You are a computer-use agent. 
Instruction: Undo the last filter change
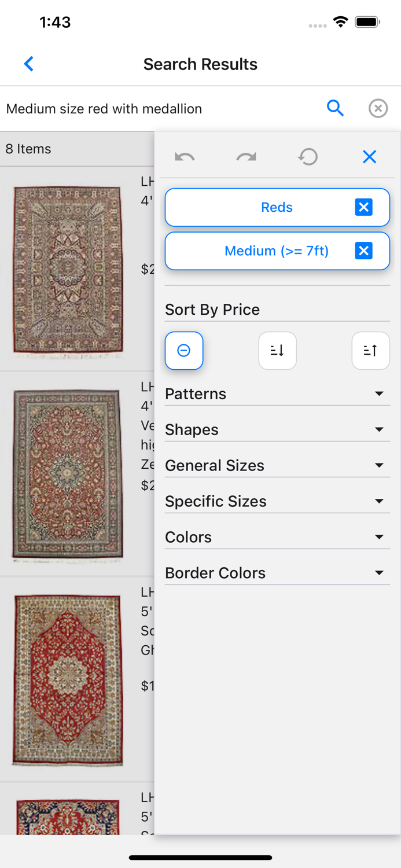pos(185,156)
